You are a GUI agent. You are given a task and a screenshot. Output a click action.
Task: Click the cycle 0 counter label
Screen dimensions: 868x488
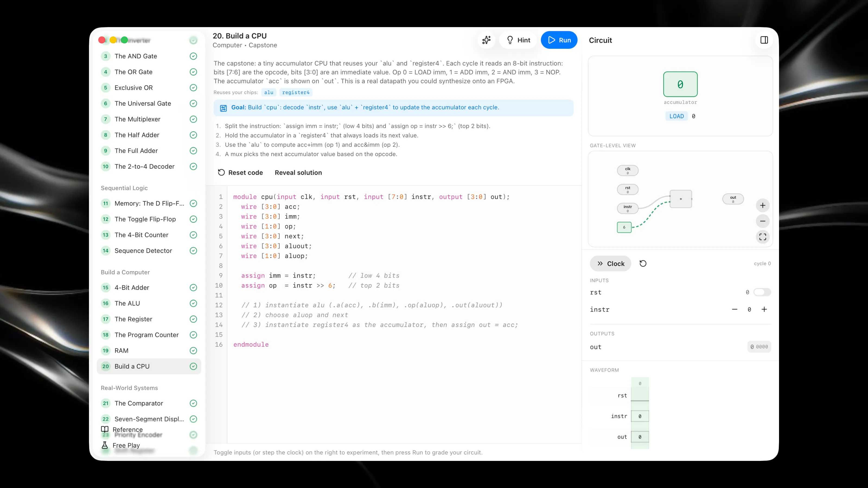[762, 263]
